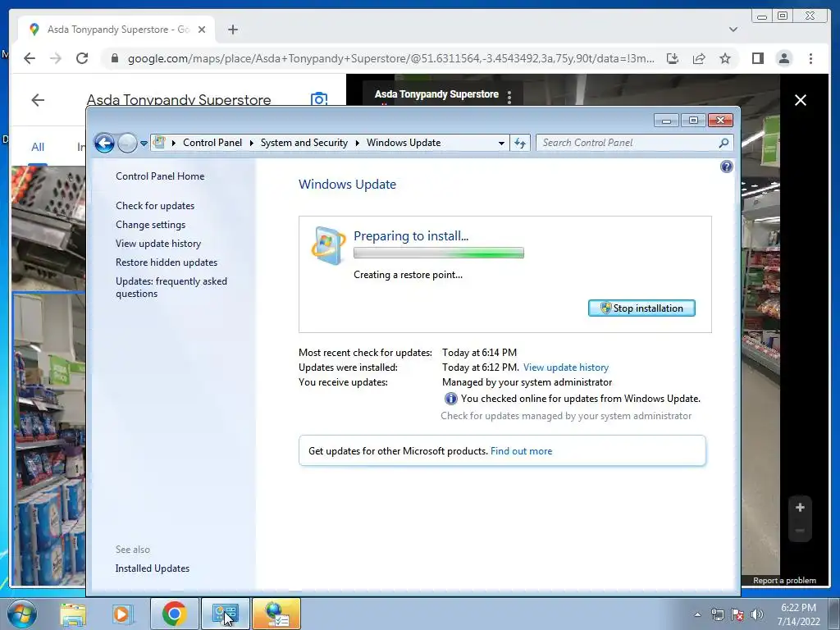The height and width of the screenshot is (630, 840).
Task: Click Chrome back button
Action: tap(30, 58)
